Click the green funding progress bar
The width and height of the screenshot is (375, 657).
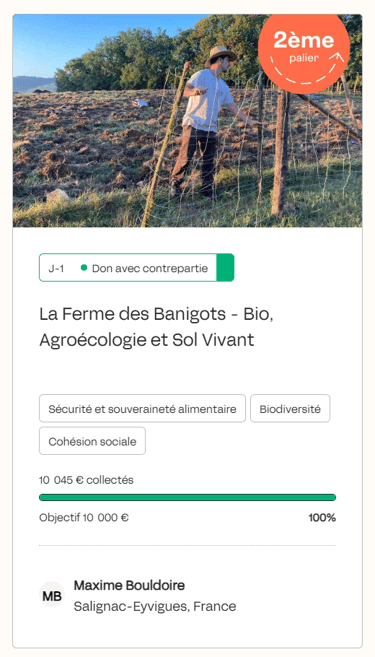[187, 497]
